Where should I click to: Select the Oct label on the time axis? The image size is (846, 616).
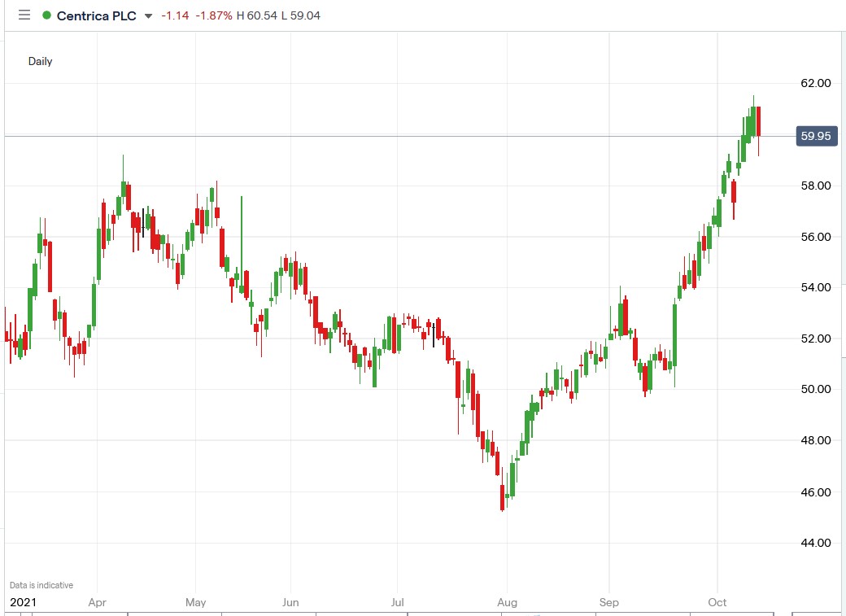pyautogui.click(x=717, y=602)
